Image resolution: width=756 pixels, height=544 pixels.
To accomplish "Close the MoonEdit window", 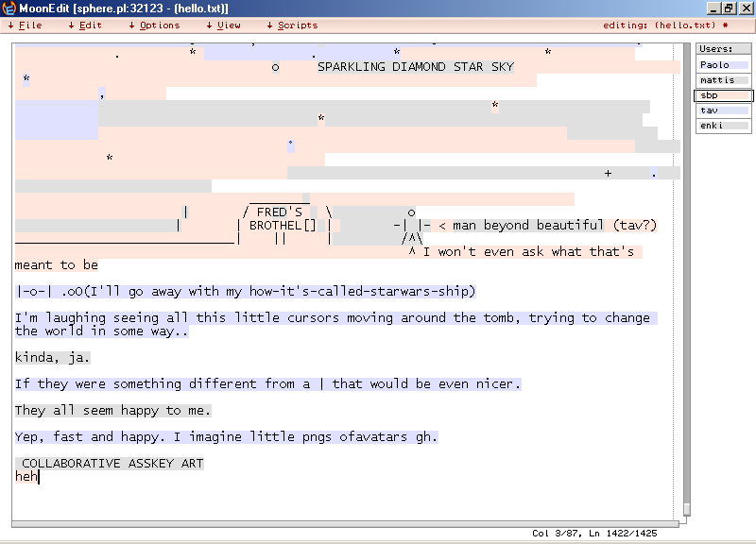I will (744, 8).
